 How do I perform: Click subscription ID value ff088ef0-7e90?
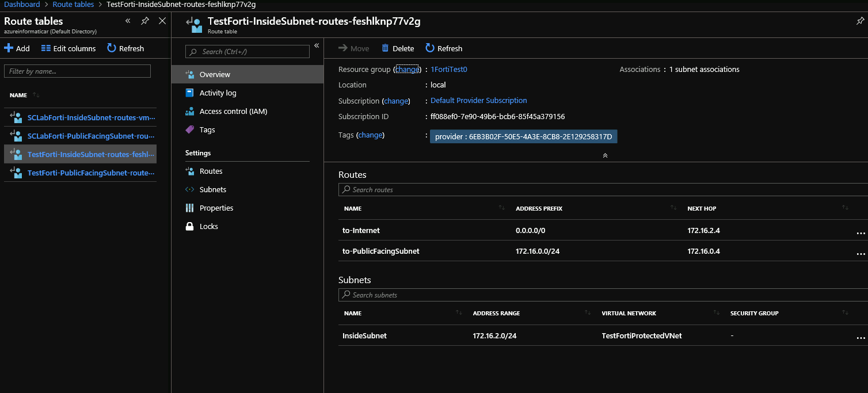point(498,116)
